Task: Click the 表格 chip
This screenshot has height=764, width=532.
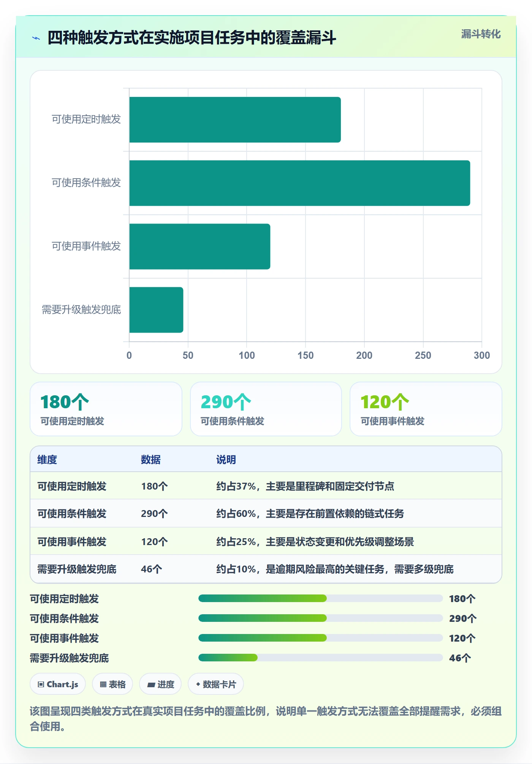Action: 112,684
